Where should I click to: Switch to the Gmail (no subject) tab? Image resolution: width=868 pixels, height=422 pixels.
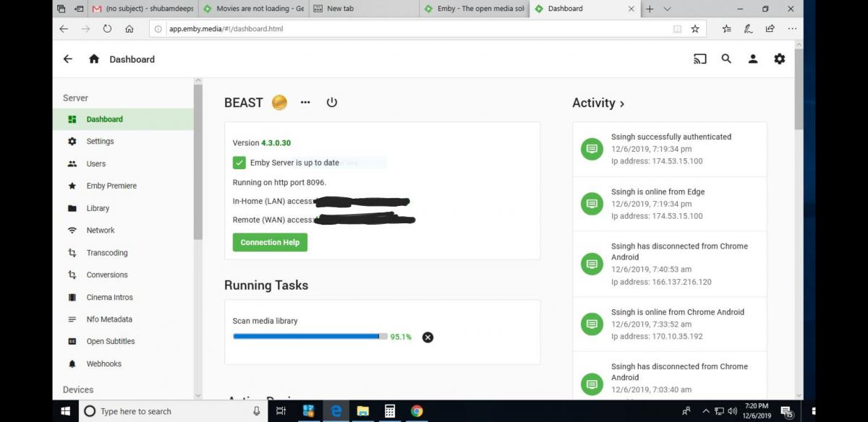pos(143,9)
